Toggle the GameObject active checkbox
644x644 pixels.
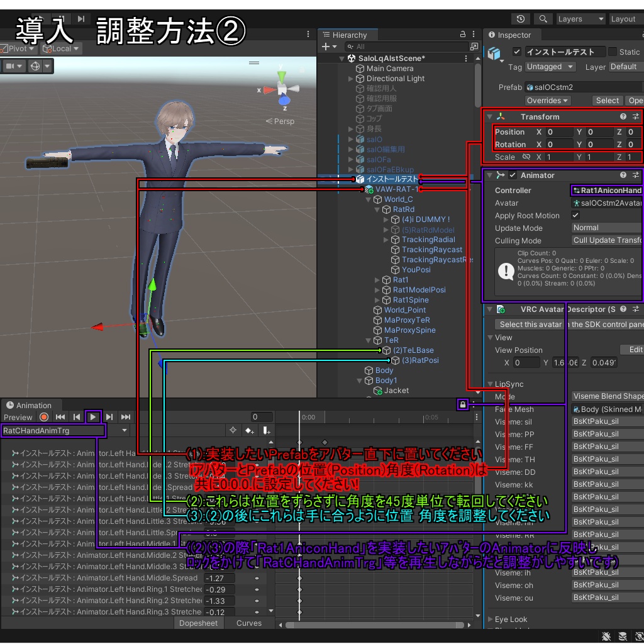point(517,52)
